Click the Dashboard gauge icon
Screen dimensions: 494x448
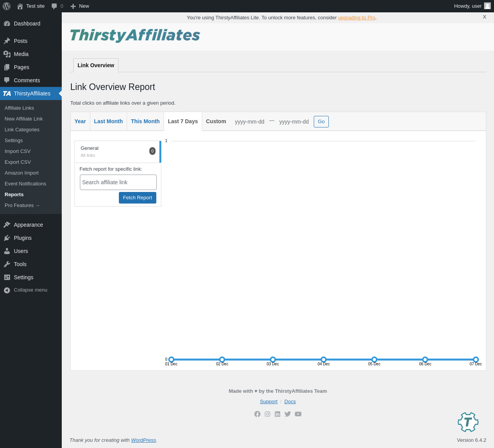7,24
